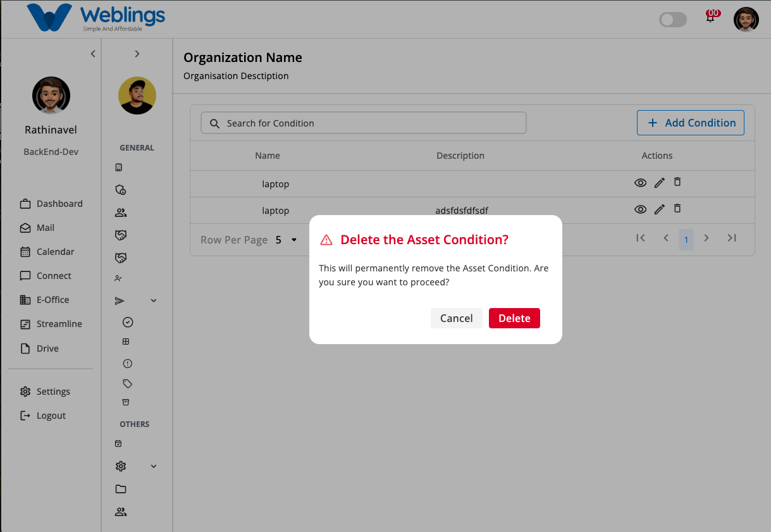Click the calendar check icon under OTHERS

(x=118, y=444)
